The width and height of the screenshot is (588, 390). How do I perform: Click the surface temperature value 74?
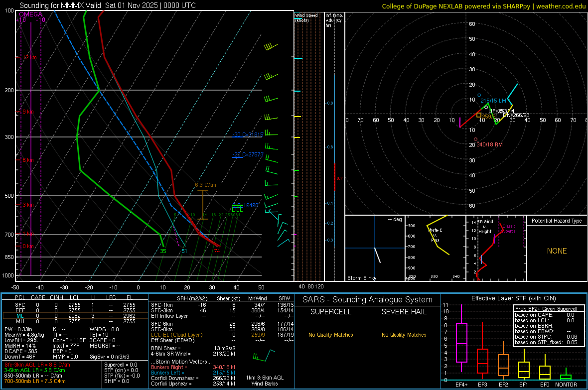point(217,251)
